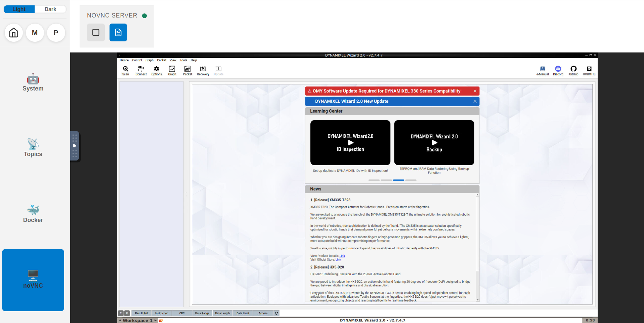Click the News panel scroll up arrow
Image resolution: width=644 pixels, height=323 pixels.
point(477,195)
